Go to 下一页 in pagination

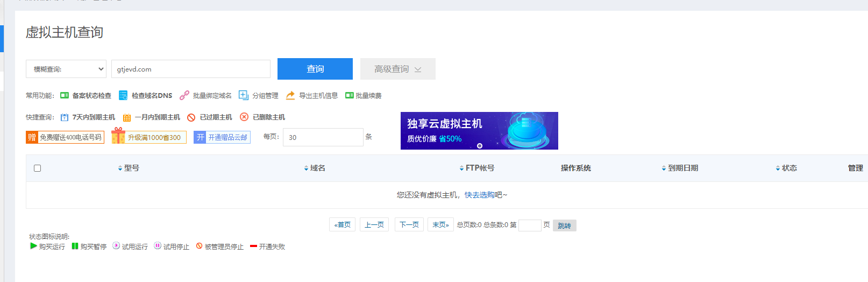pos(409,224)
